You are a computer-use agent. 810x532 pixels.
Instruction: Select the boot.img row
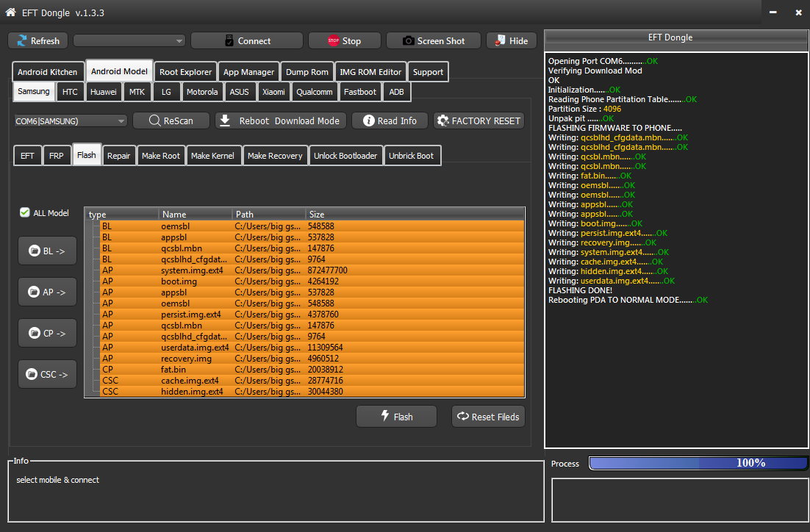click(312, 281)
